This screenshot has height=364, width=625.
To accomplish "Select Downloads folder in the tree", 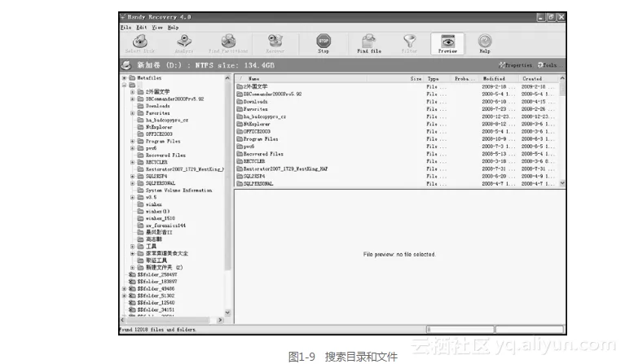I will 157,106.
